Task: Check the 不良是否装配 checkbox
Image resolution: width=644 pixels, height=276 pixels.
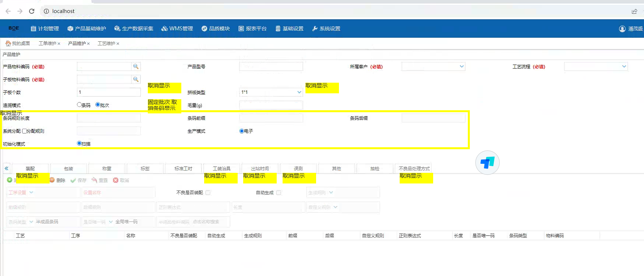Action: [208, 193]
